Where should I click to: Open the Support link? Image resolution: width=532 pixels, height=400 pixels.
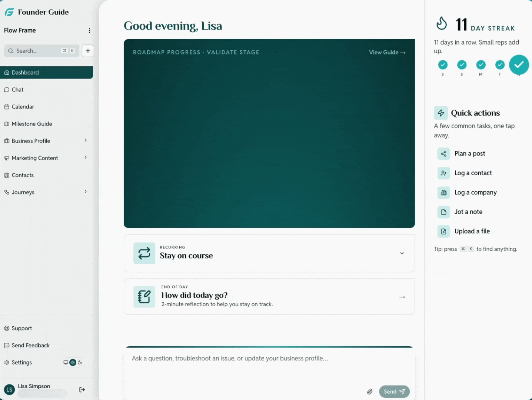(x=46, y=328)
